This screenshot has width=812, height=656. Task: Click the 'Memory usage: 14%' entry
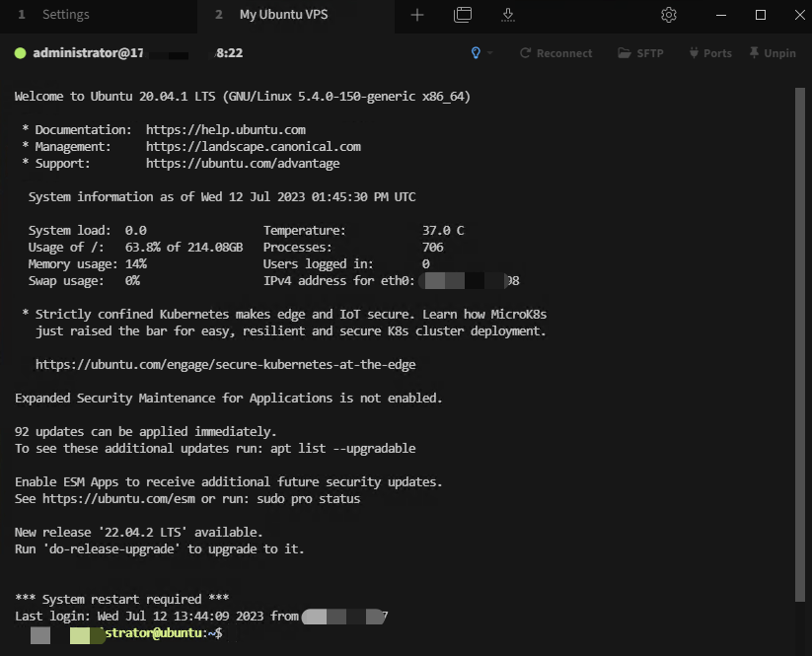tap(88, 264)
